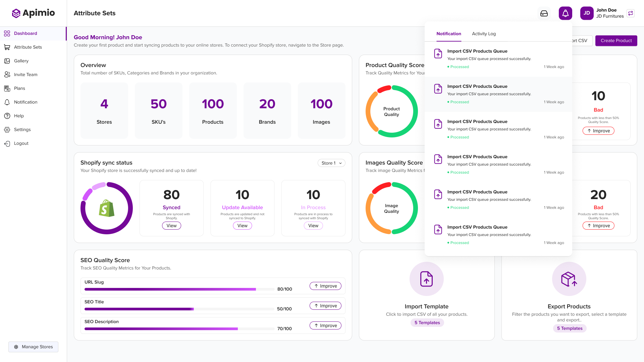Click the Shopify bag logo in sync ring
The height and width of the screenshot is (362, 644).
107,208
